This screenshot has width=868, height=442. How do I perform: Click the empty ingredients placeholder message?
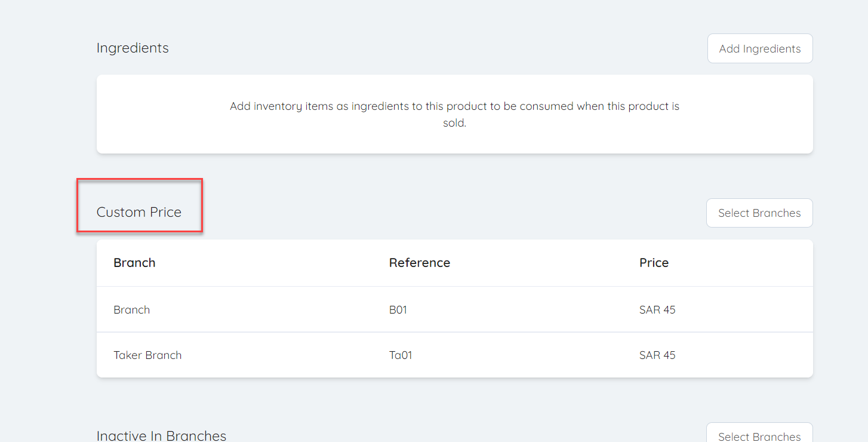pos(454,115)
